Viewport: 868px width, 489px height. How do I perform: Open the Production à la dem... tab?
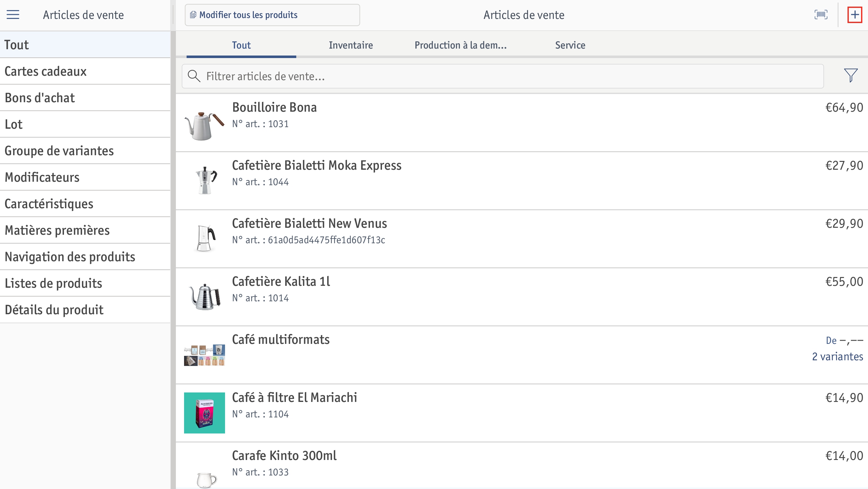460,45
